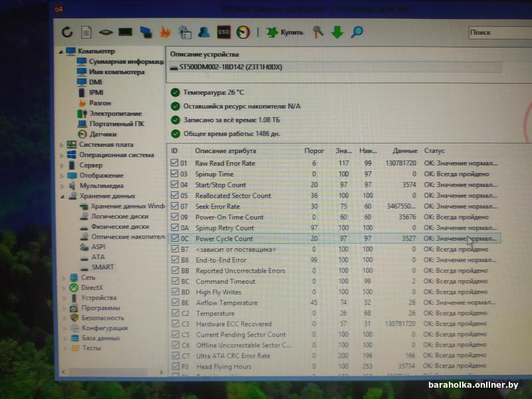Open the IPMI tree item
532x399 pixels.
point(96,92)
